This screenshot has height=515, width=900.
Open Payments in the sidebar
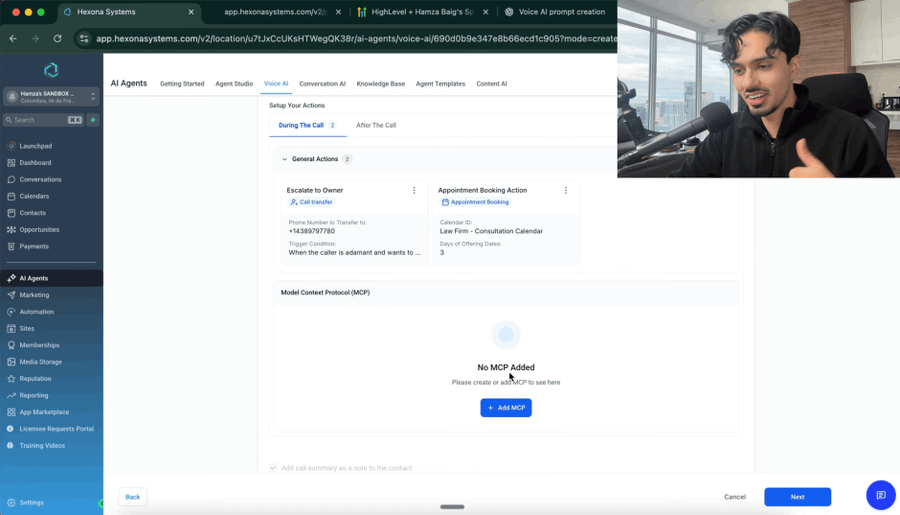[34, 246]
